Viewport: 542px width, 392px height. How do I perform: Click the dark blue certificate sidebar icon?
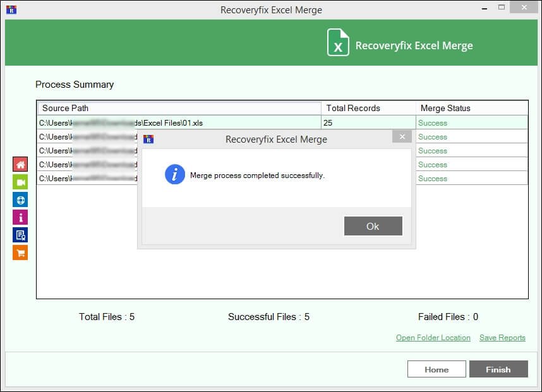point(20,235)
